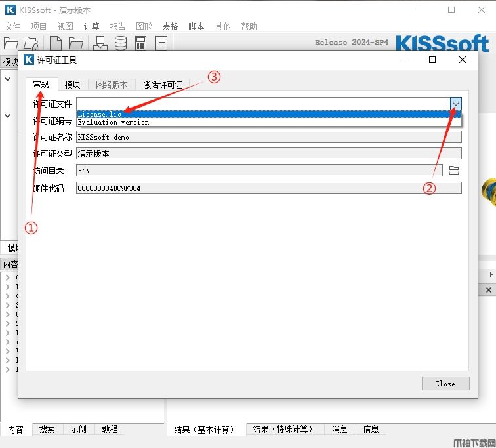Switch to the 消息 tab
Viewport: 496px width, 448px height.
(339, 429)
